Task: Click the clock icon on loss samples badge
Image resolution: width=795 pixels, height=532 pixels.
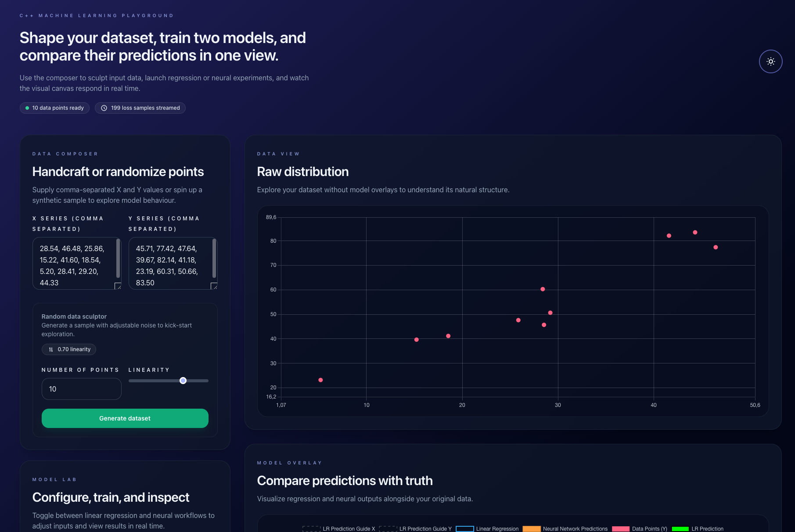Action: 104,108
